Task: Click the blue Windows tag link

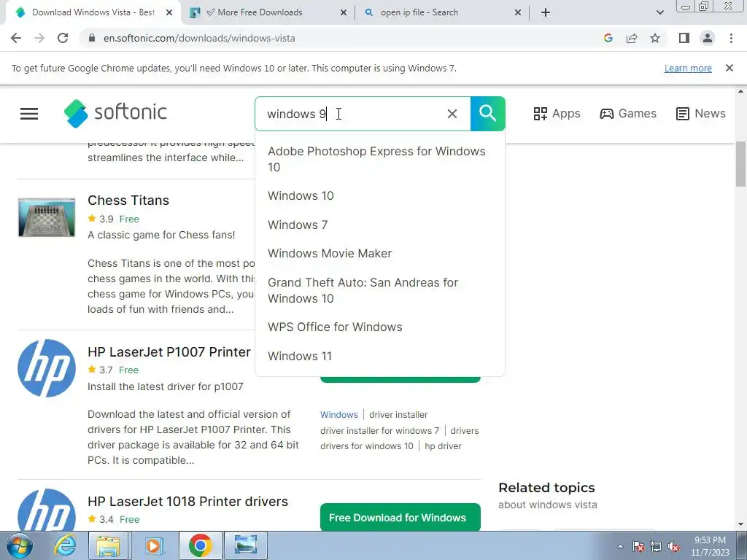Action: [338, 415]
